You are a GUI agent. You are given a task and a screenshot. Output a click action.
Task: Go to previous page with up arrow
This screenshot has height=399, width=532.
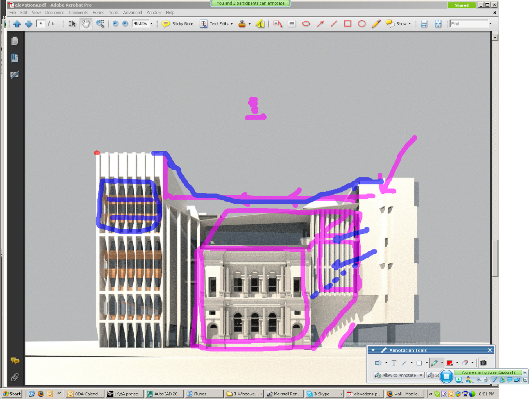[17, 24]
